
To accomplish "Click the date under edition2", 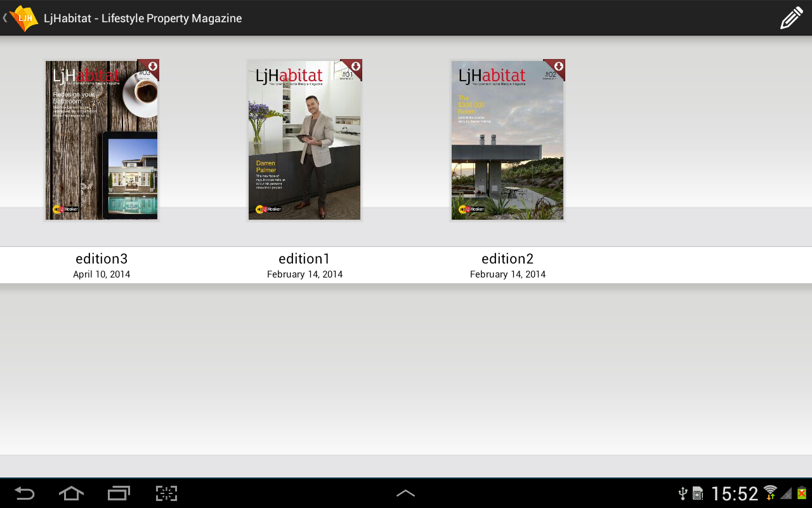I will (x=507, y=274).
